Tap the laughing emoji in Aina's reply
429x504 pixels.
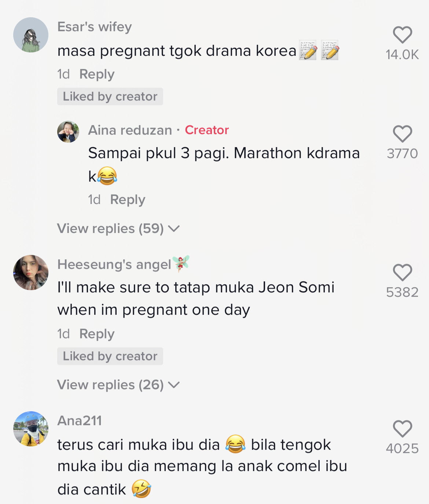(107, 176)
